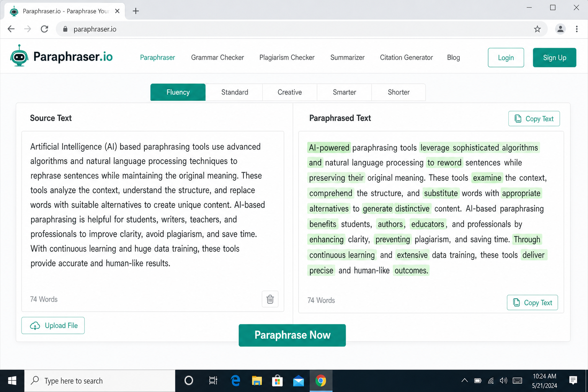Viewport: 588px width, 392px height.
Task: Reload the page
Action: (44, 29)
